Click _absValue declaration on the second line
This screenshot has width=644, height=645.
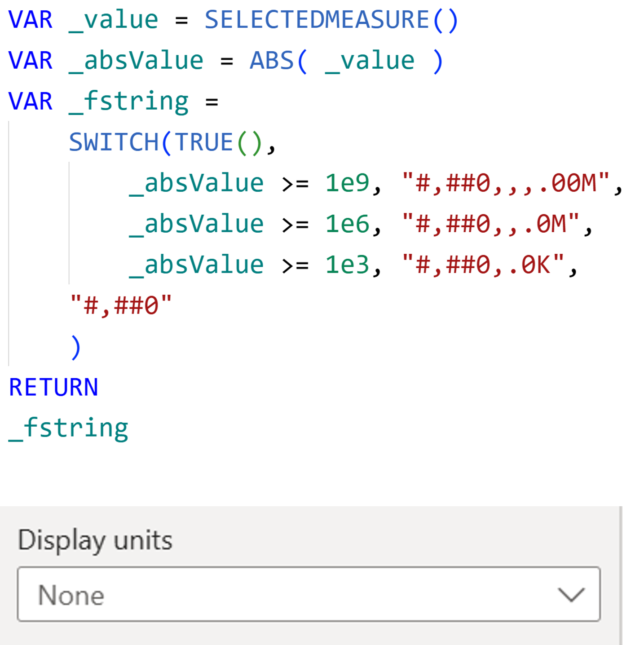[136, 61]
